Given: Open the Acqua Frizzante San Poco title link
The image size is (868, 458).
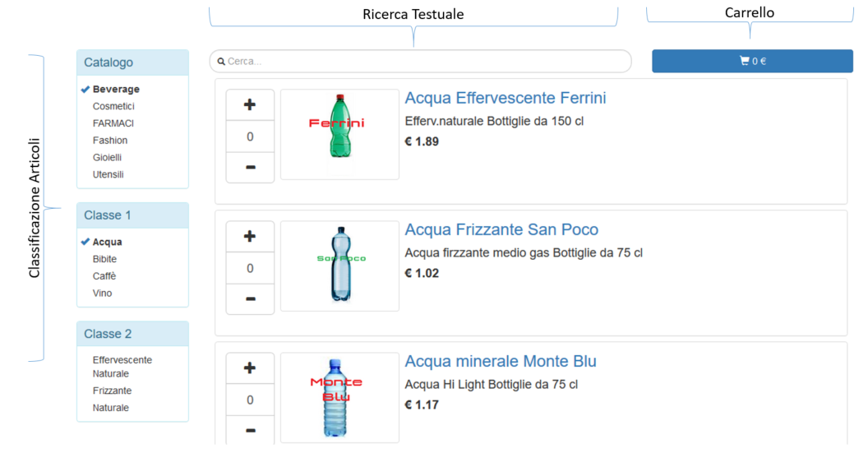Looking at the screenshot, I should (501, 229).
